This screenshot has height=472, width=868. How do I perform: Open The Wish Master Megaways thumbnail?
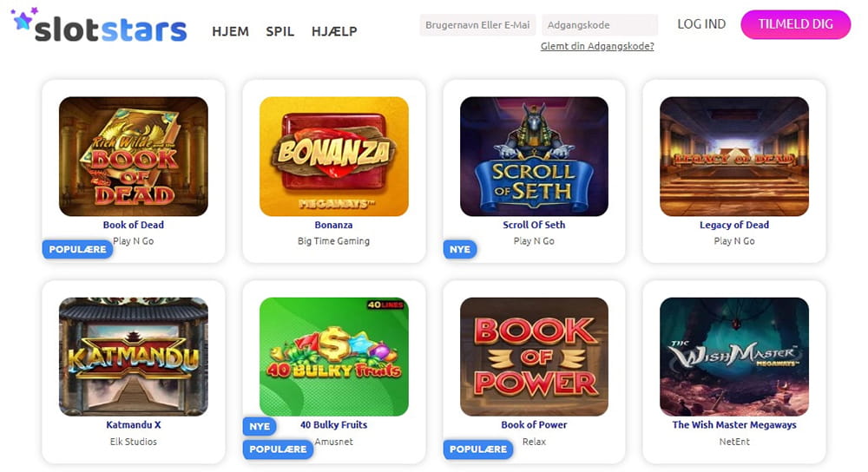tap(734, 357)
